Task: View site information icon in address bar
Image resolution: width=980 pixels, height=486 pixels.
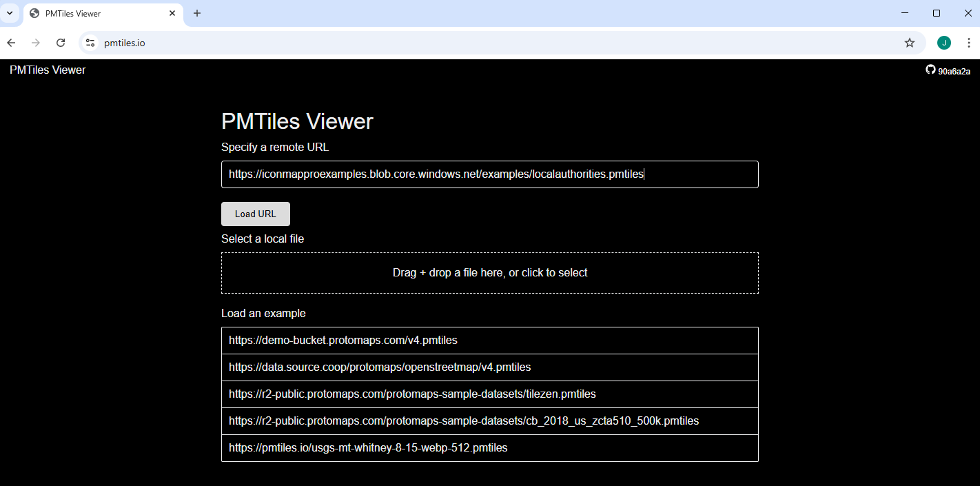Action: pos(90,43)
